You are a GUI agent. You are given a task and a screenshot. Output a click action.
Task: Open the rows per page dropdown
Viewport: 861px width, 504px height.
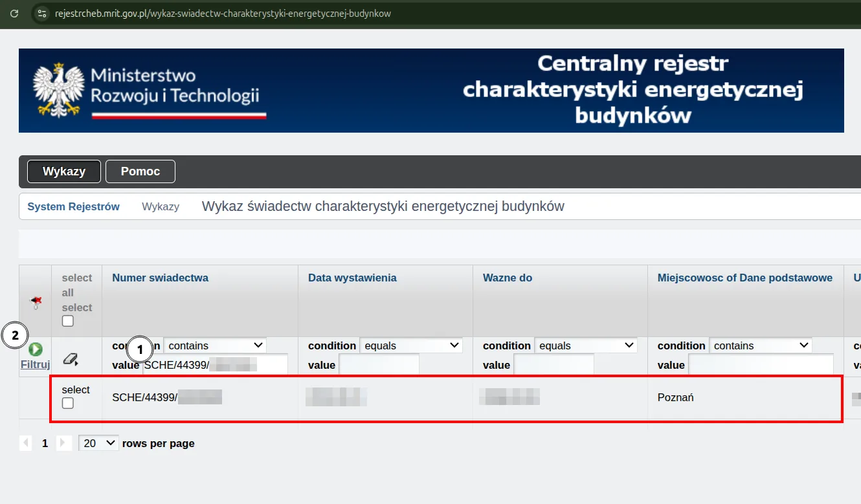[x=98, y=443]
